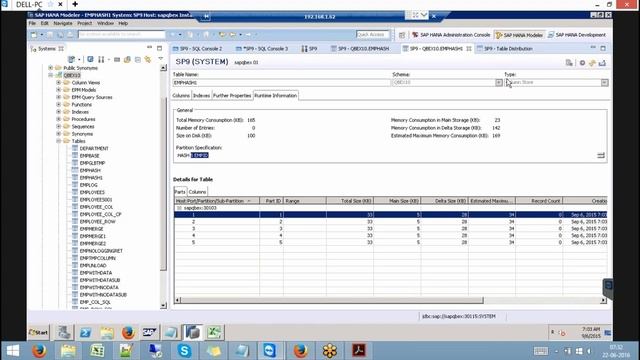Select the EMPLOYEES table
Screen dimensions: 640x360
click(92, 192)
